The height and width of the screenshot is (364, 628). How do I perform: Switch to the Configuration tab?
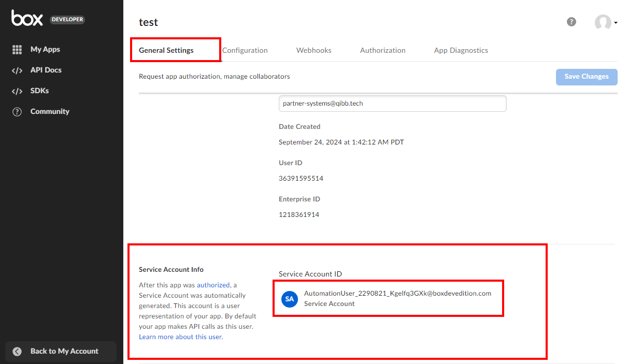[x=245, y=50]
